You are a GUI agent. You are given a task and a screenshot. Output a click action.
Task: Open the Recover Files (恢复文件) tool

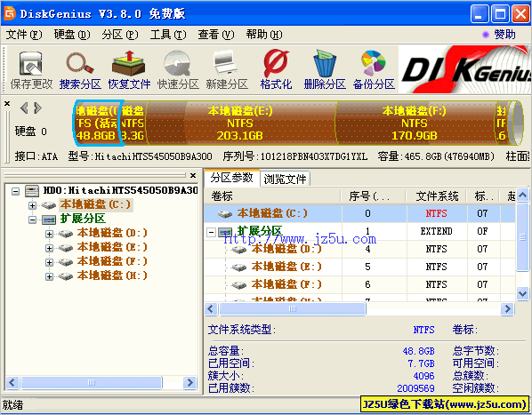[x=129, y=63]
